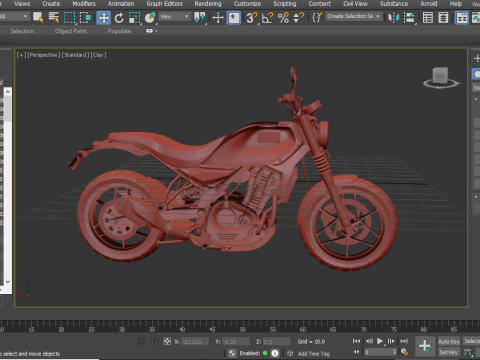
Task: Open the Content menu
Action: (320, 4)
